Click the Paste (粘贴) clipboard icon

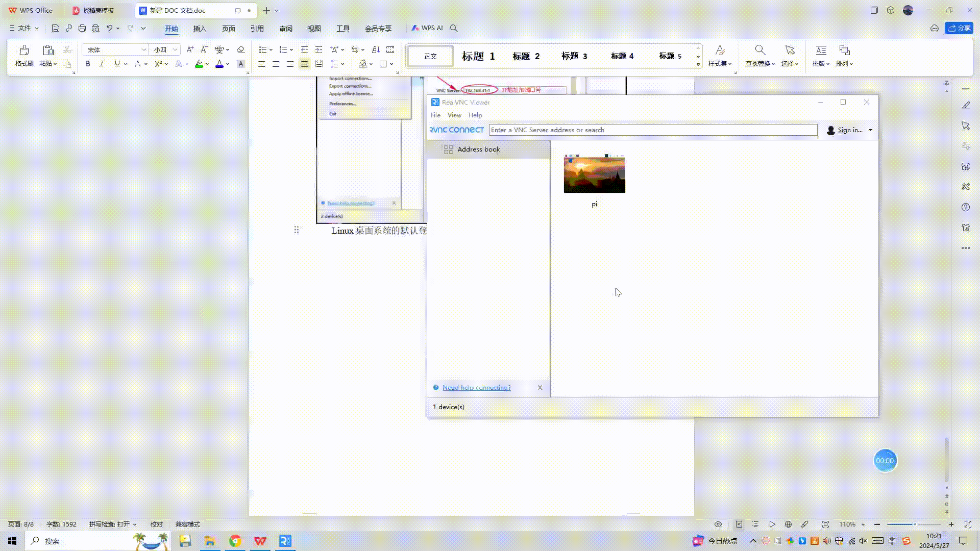tap(48, 51)
